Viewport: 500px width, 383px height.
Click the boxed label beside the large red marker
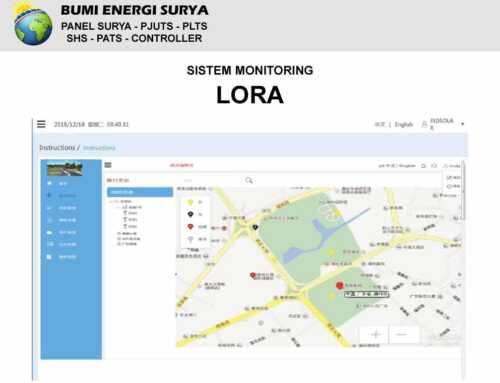(x=366, y=294)
